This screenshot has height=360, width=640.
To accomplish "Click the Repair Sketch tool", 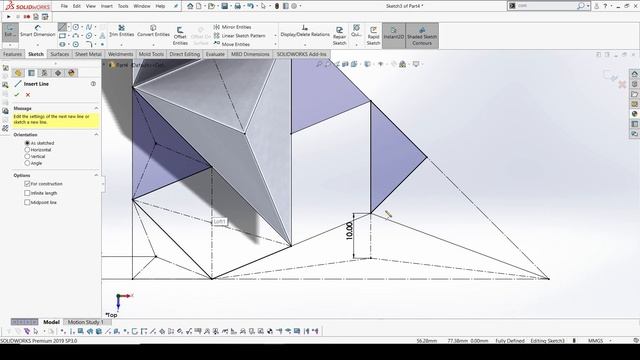I will click(x=339, y=36).
